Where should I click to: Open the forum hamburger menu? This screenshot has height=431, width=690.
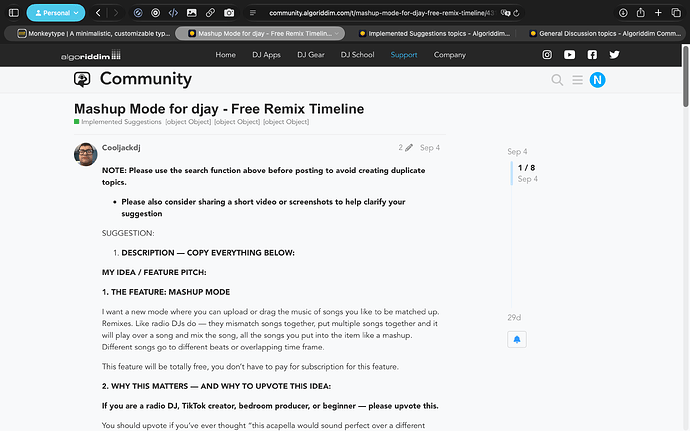point(577,80)
